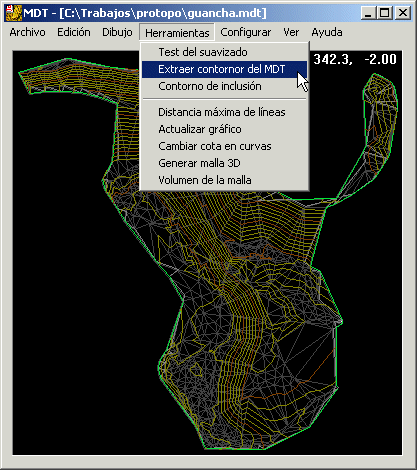Open the Ver menu
Image resolution: width=417 pixels, height=470 pixels.
coord(291,32)
